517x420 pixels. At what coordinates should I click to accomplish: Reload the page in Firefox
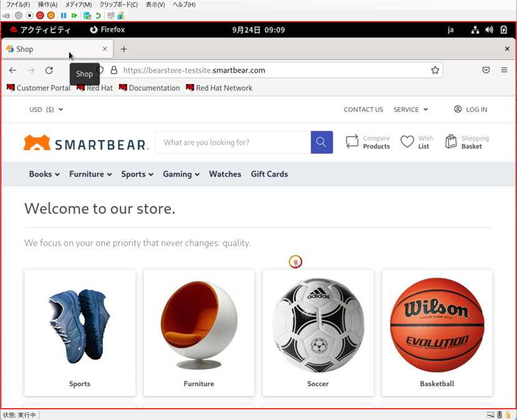[x=49, y=71]
